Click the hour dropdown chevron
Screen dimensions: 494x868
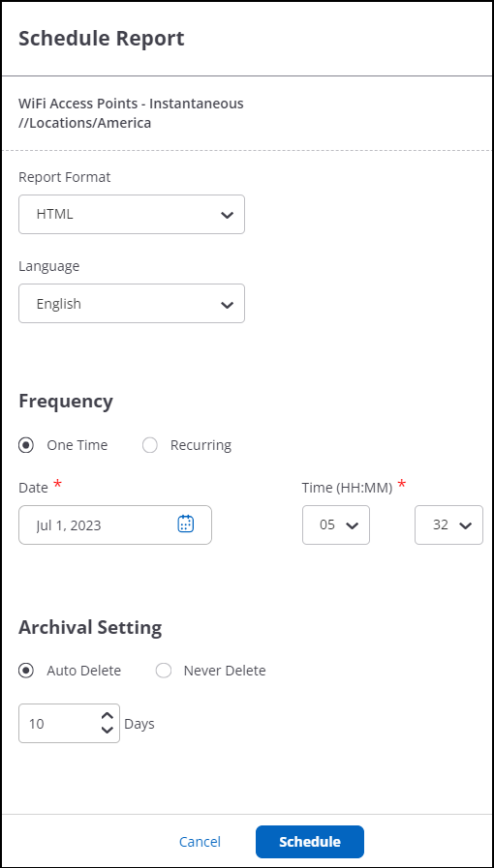[353, 525]
